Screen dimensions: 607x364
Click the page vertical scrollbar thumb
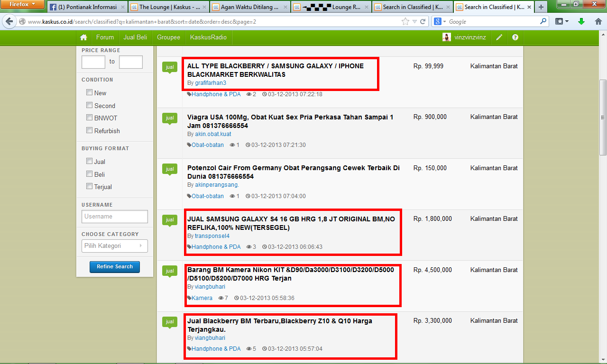pos(603,118)
